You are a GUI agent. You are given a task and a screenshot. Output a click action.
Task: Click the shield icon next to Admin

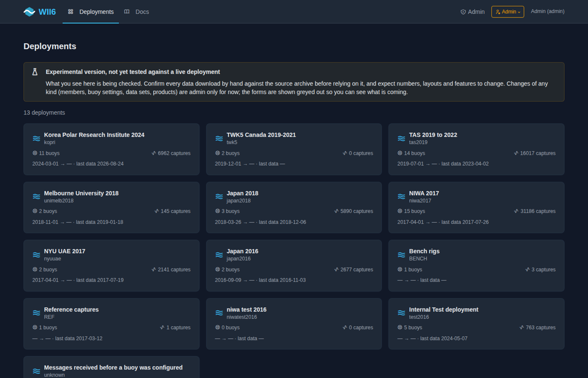click(x=463, y=12)
